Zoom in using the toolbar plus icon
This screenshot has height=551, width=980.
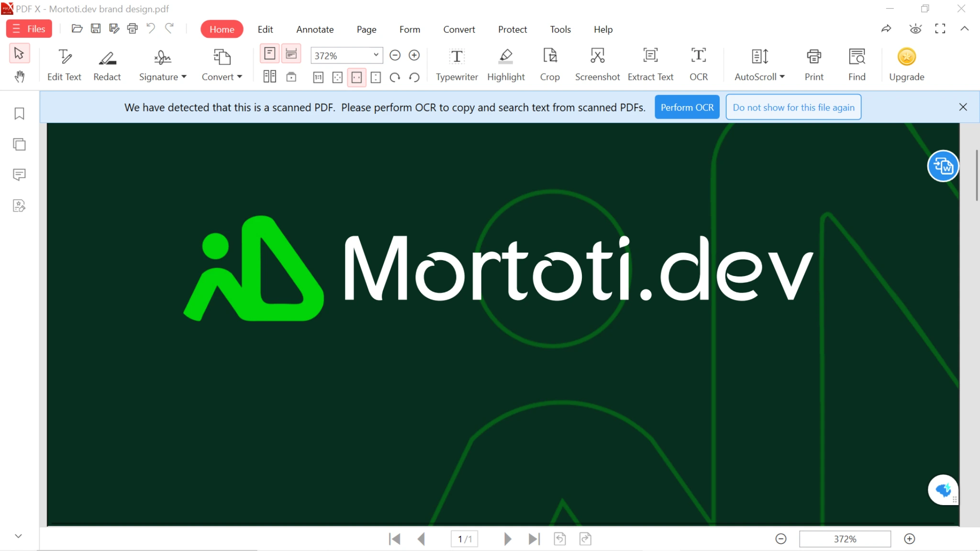click(x=414, y=55)
